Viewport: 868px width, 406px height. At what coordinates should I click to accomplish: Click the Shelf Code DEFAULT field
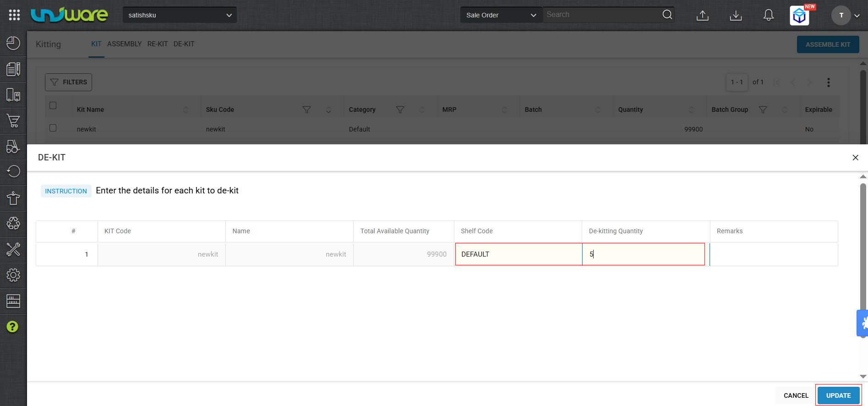(519, 254)
